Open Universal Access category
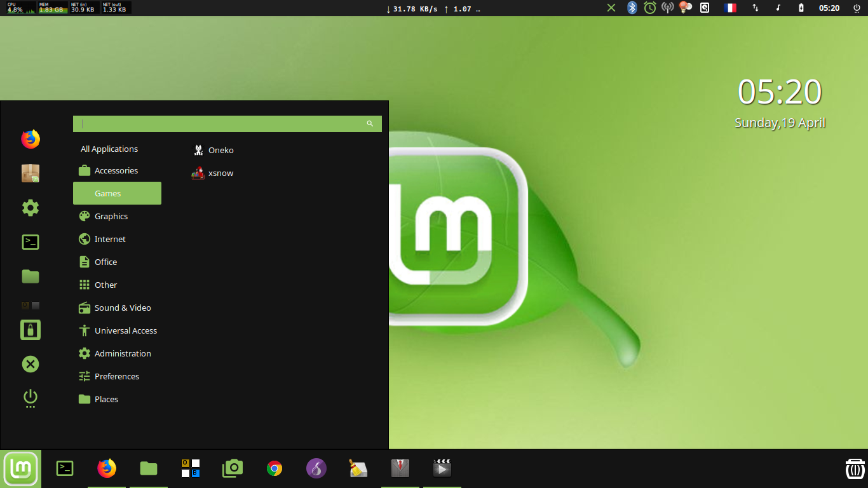This screenshot has width=868, height=488. coord(117,330)
